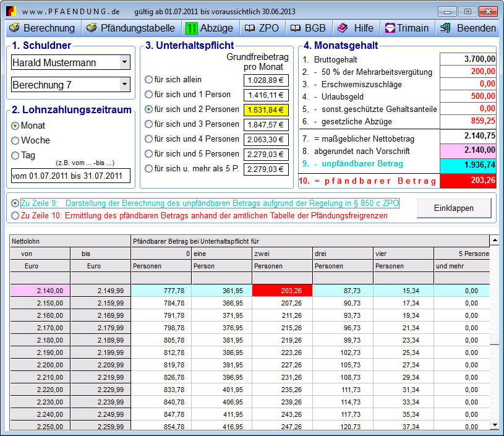Click the pink abgerundet value 2.140,00
The height and width of the screenshot is (436, 504).
(468, 150)
